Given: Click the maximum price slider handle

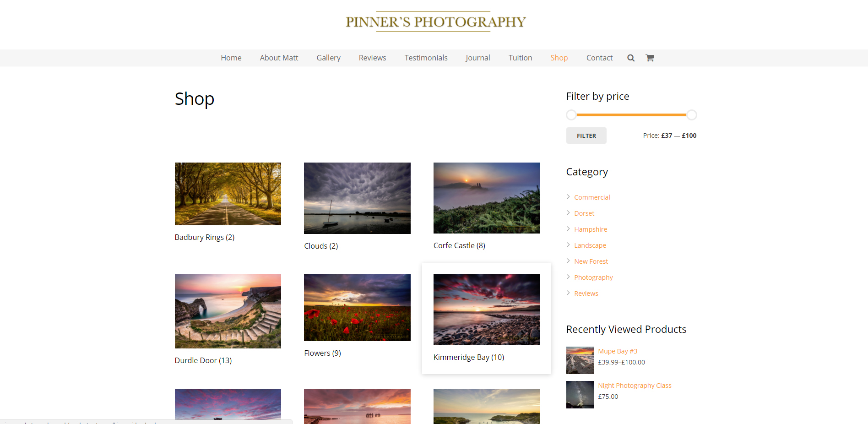Looking at the screenshot, I should 692,115.
